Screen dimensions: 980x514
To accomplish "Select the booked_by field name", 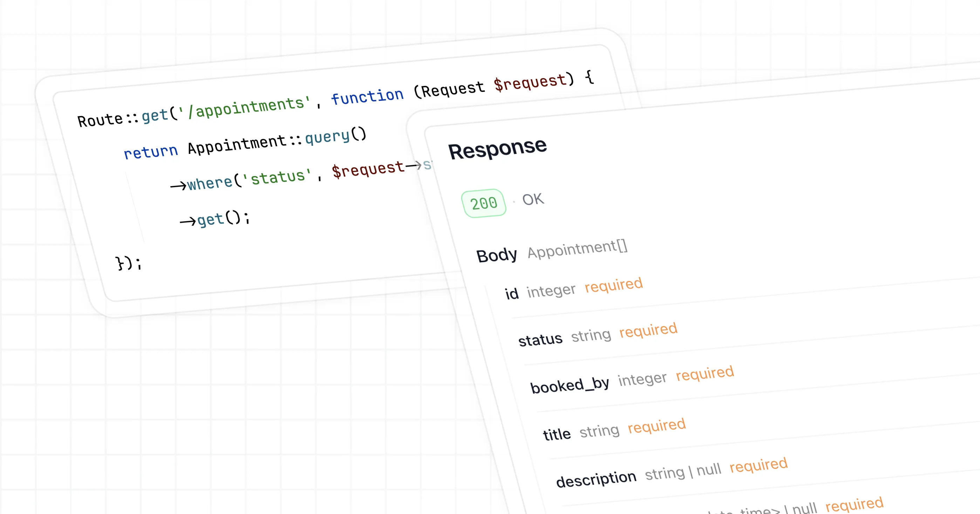I will click(x=570, y=385).
